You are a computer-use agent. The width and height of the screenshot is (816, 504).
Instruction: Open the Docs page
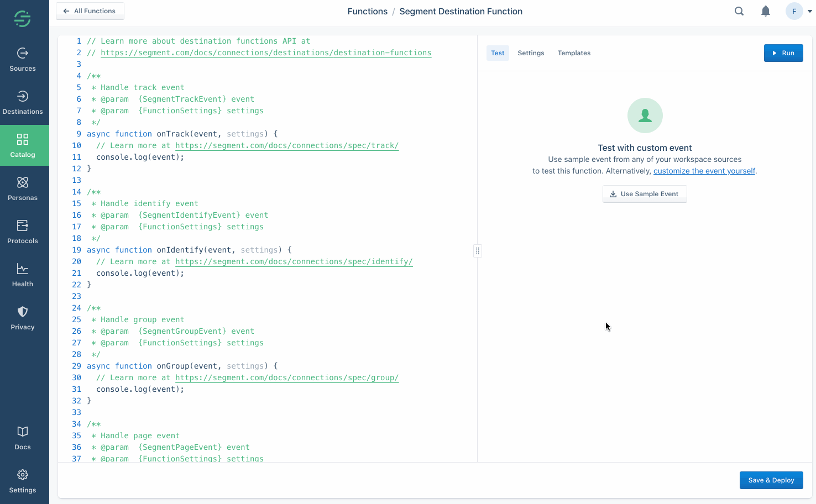coord(22,438)
